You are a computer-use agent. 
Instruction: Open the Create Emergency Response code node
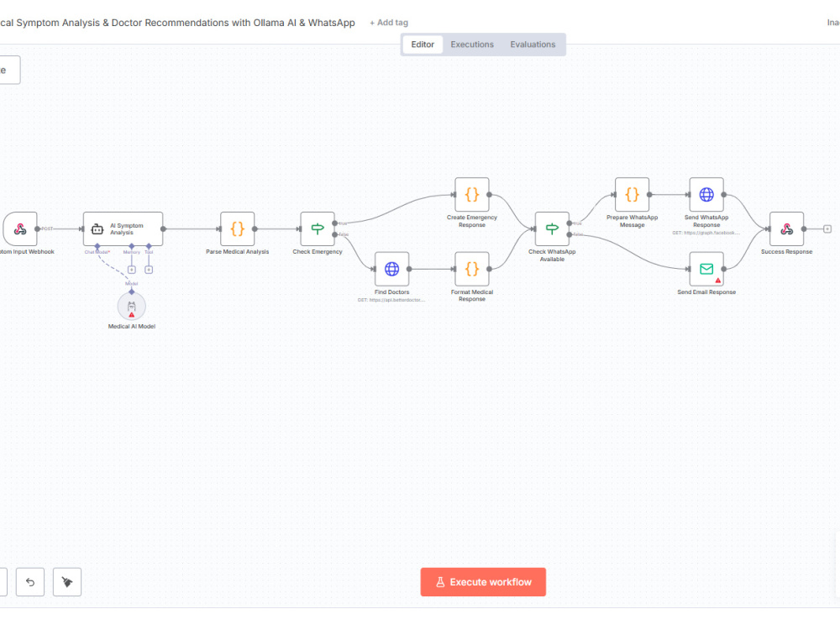coord(472,195)
